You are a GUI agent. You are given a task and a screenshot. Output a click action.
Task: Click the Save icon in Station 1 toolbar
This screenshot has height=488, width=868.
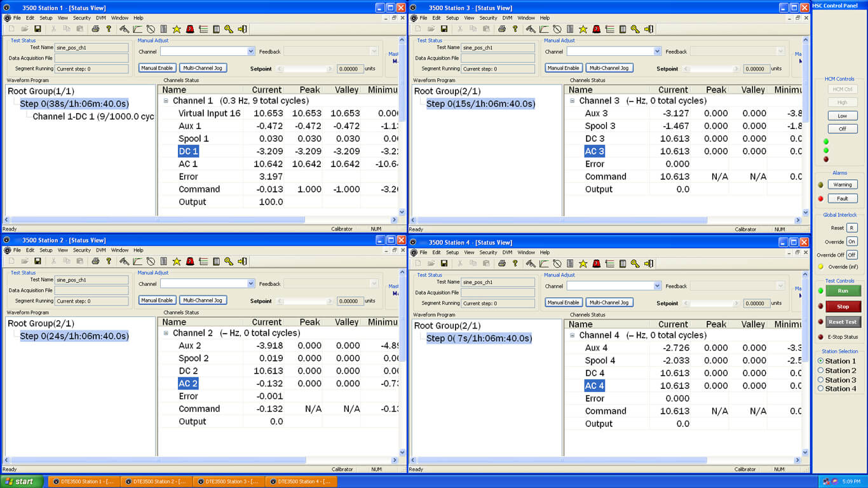pyautogui.click(x=37, y=29)
